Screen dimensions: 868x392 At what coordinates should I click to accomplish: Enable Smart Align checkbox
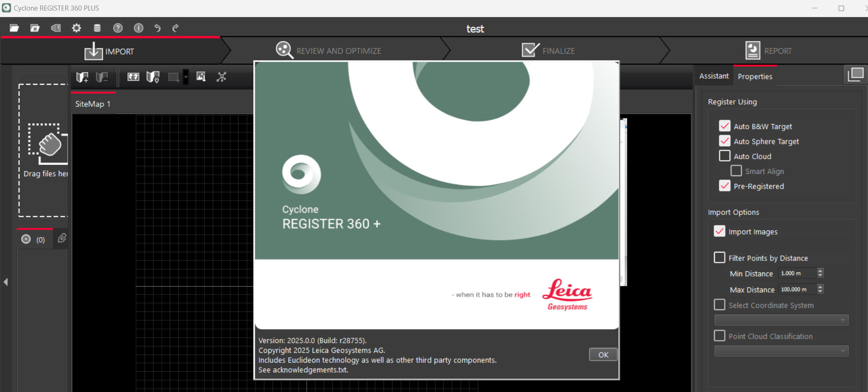pos(736,171)
